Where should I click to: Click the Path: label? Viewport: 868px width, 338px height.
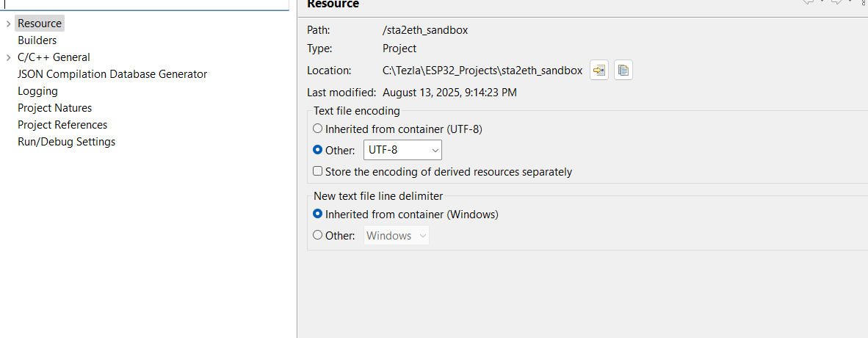319,30
